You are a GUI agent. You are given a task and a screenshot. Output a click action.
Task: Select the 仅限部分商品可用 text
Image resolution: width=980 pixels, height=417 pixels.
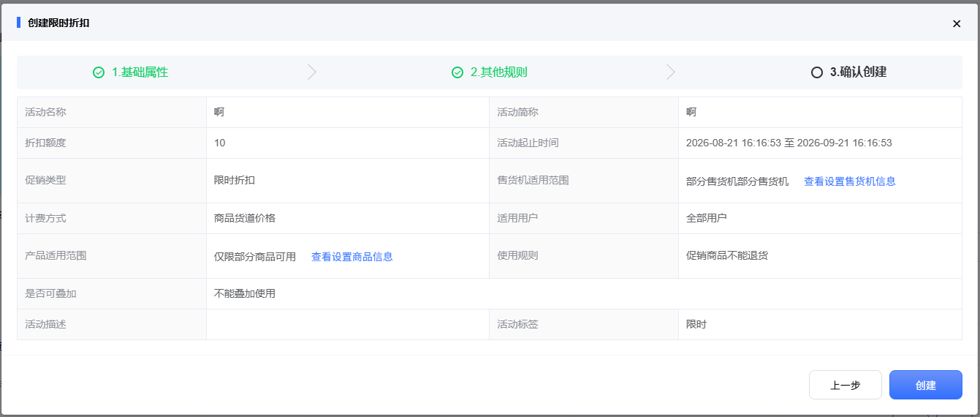(x=255, y=257)
